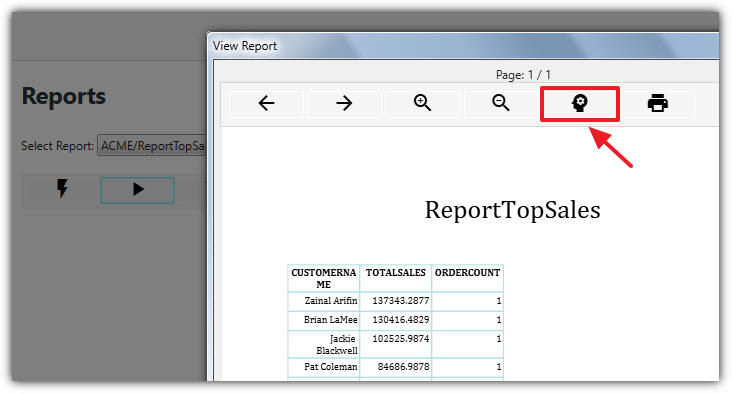Click the View Report title bar
The width and height of the screenshot is (732, 394).
tap(462, 46)
